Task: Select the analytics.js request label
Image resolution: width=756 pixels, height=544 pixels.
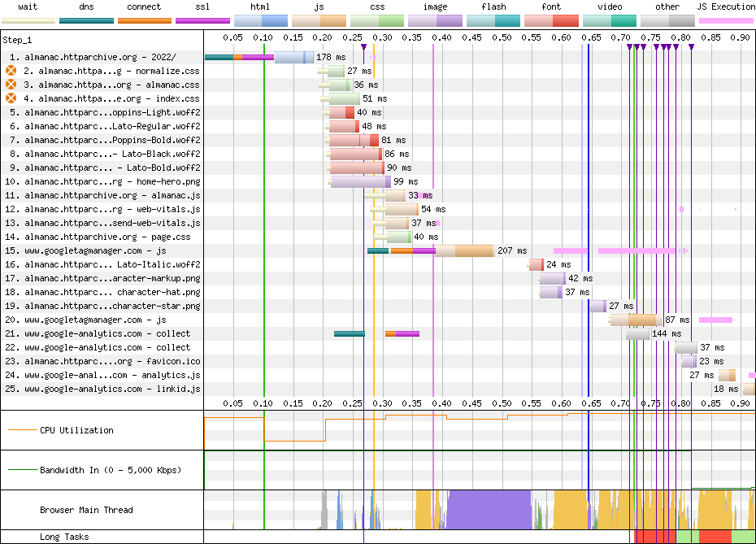Action: pyautogui.click(x=111, y=375)
